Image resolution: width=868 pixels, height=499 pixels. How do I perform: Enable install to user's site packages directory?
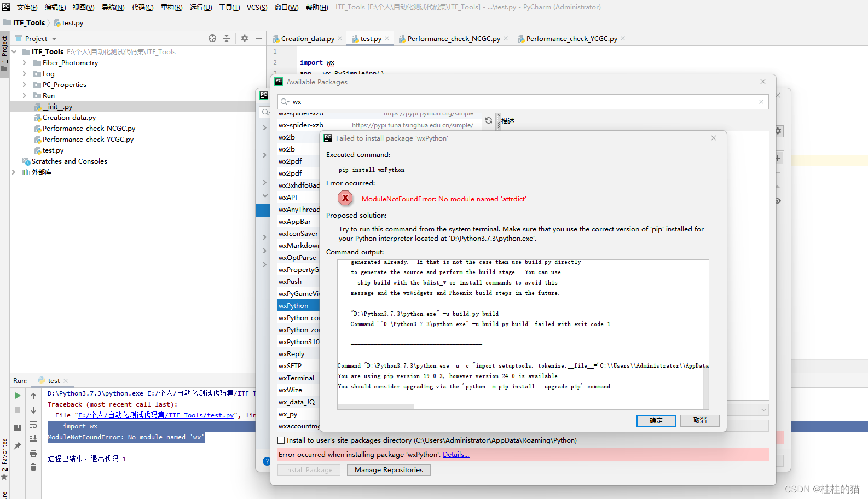click(x=281, y=440)
